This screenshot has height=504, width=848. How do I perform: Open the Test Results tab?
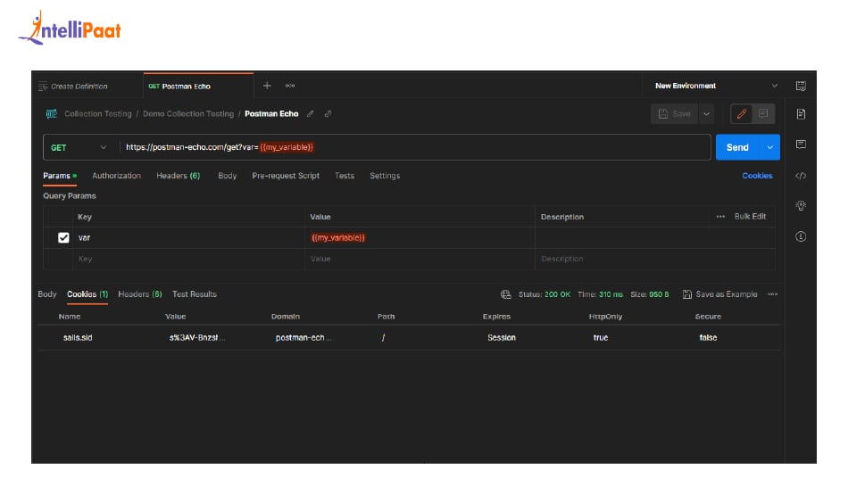click(x=195, y=294)
